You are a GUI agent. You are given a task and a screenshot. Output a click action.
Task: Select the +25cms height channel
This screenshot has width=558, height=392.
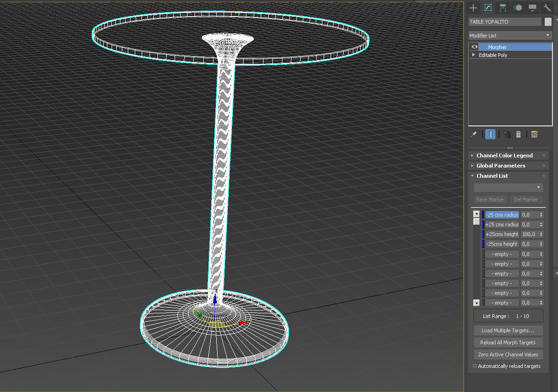(x=502, y=234)
